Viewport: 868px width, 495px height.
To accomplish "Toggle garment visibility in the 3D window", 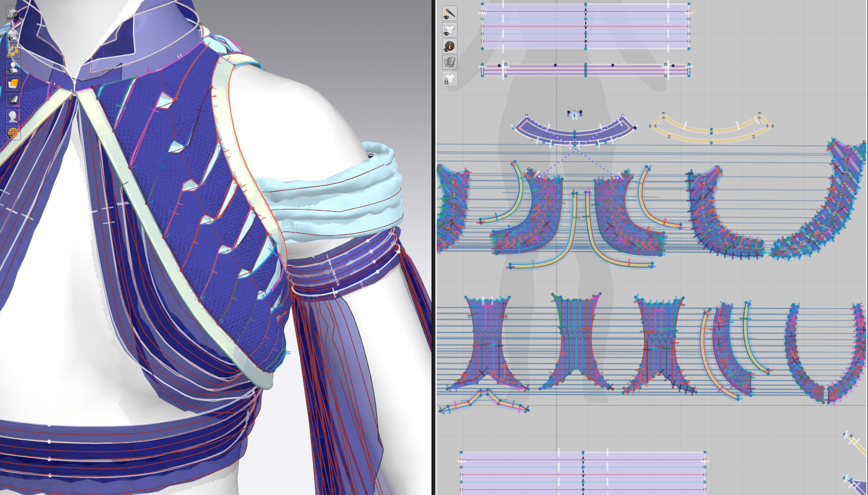I will pyautogui.click(x=12, y=34).
